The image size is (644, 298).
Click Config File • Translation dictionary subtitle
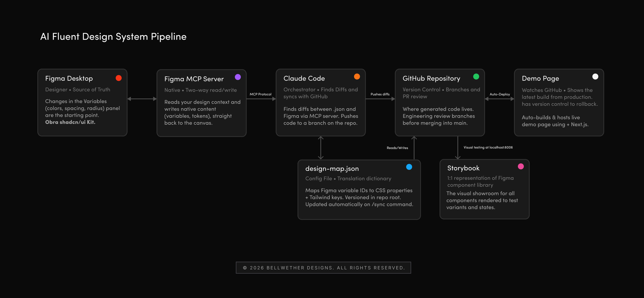[348, 178]
